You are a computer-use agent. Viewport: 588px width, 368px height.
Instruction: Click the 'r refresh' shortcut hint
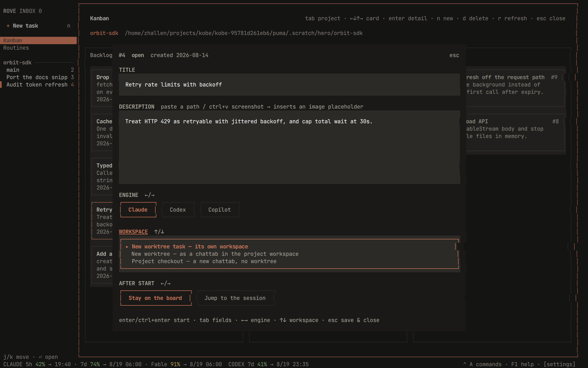(512, 18)
